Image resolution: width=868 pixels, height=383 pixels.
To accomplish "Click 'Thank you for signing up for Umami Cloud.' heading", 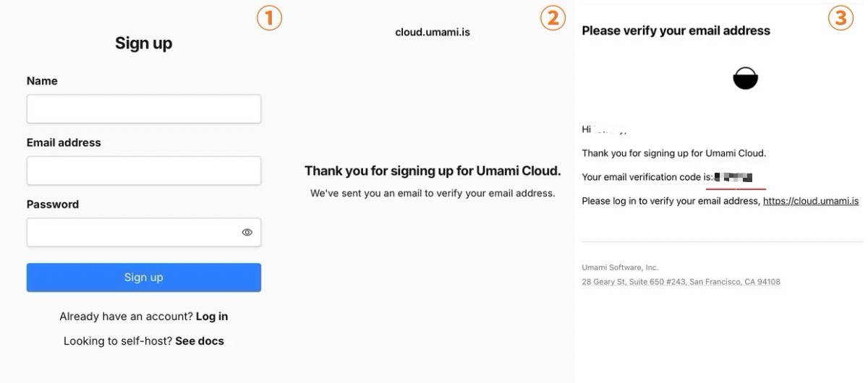I will tap(433, 171).
